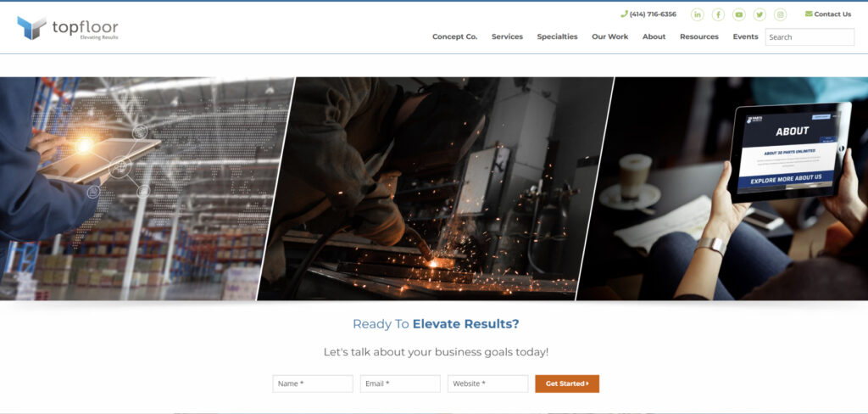Focus the Email * input field

pos(400,383)
